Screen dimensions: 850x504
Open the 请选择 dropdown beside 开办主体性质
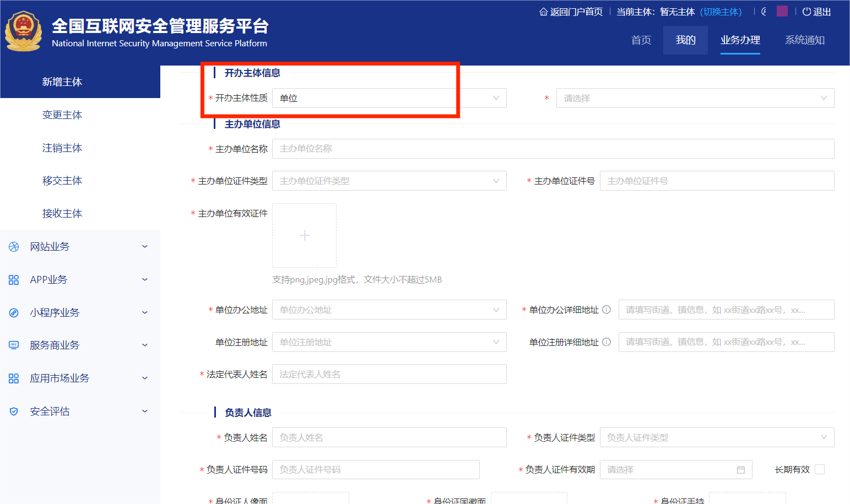coord(695,98)
